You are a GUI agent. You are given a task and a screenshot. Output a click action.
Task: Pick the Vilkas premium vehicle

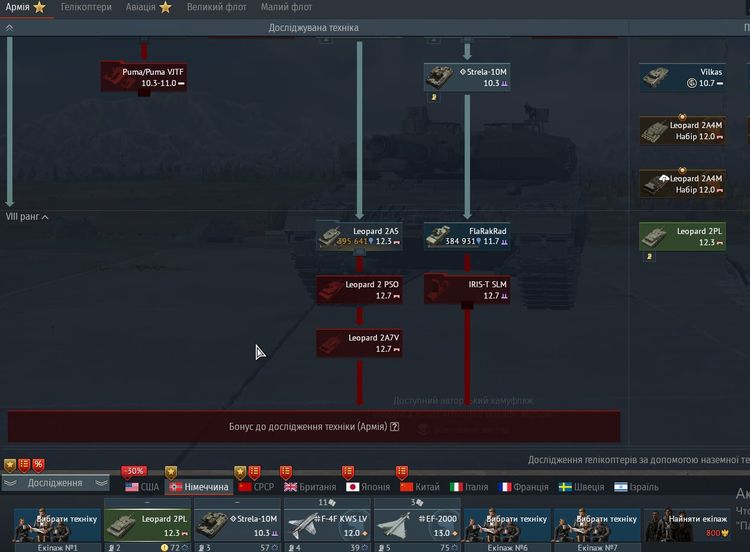[681, 78]
